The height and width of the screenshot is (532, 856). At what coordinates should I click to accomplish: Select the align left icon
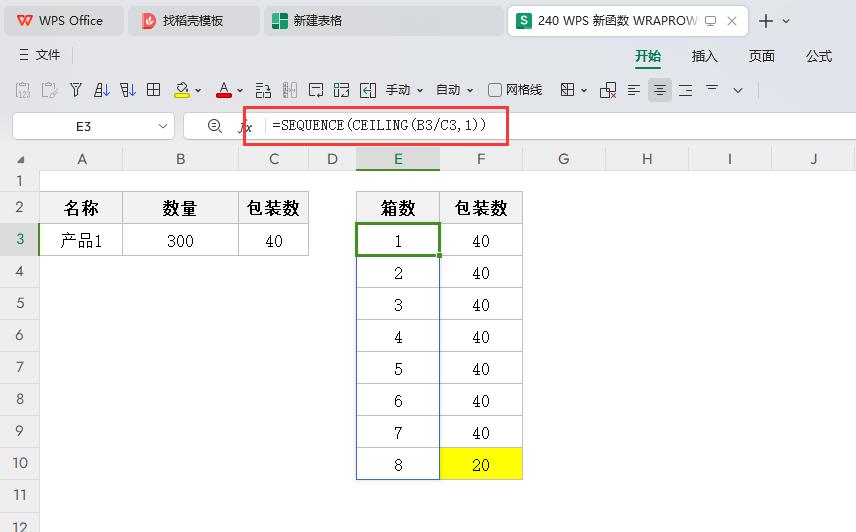click(634, 90)
